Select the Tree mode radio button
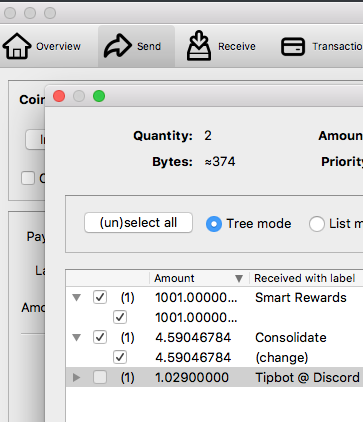 point(214,224)
